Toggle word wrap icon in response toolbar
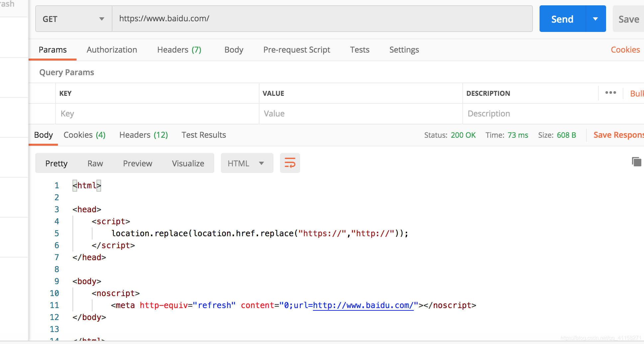Screen dimensions: 644x344 coord(290,163)
